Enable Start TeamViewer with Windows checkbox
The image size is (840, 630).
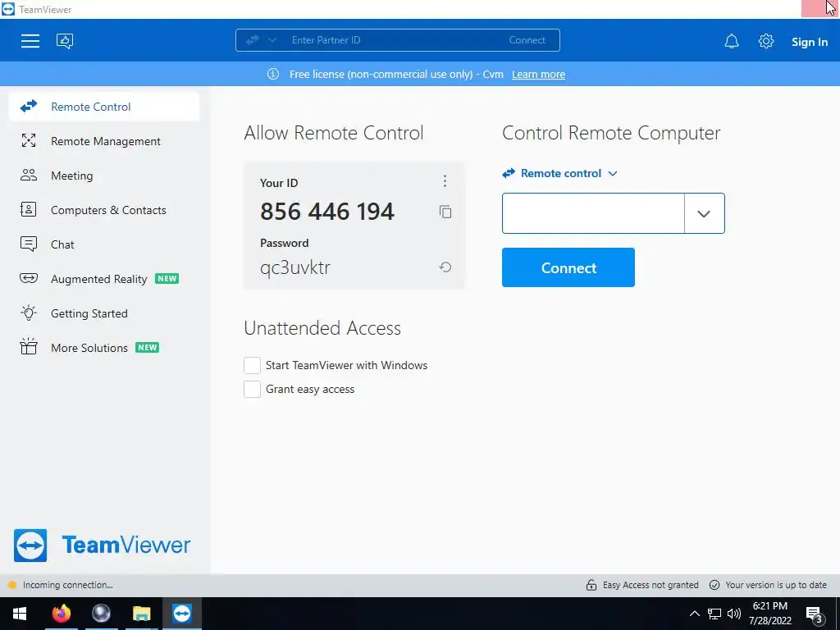coord(253,365)
